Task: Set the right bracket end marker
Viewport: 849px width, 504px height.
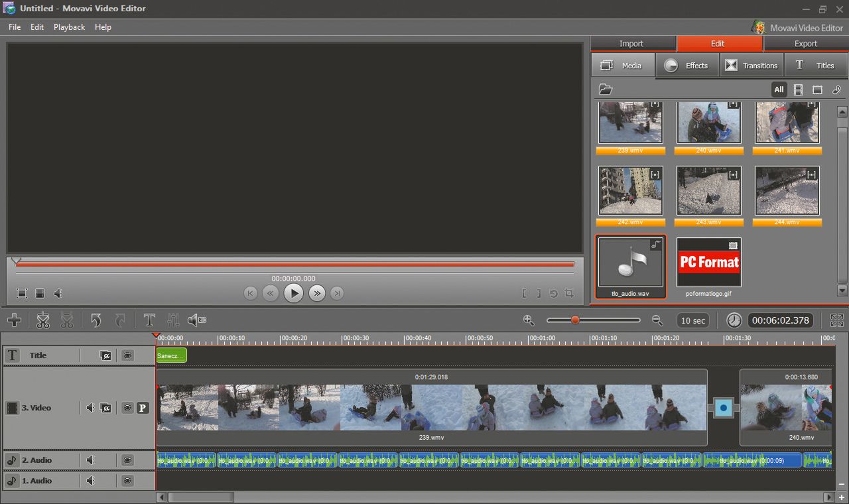Action: click(x=539, y=293)
